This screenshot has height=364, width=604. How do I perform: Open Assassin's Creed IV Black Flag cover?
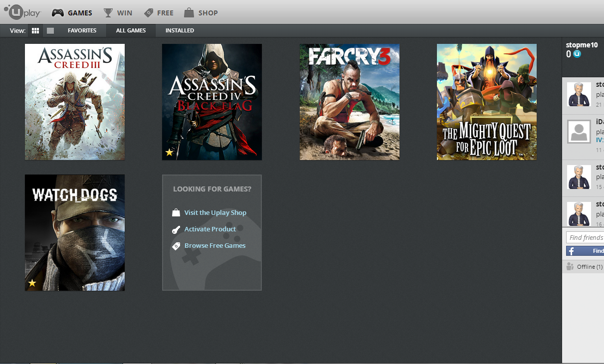[212, 102]
